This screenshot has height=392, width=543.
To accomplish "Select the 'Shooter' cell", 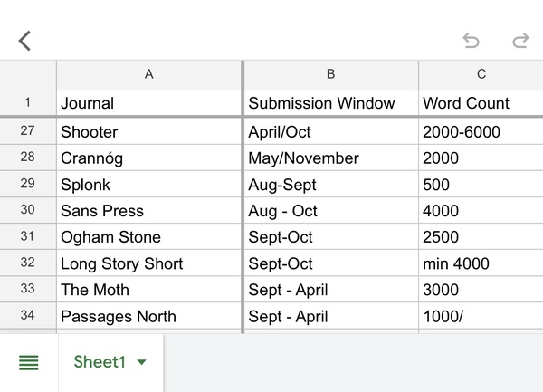I will click(149, 131).
